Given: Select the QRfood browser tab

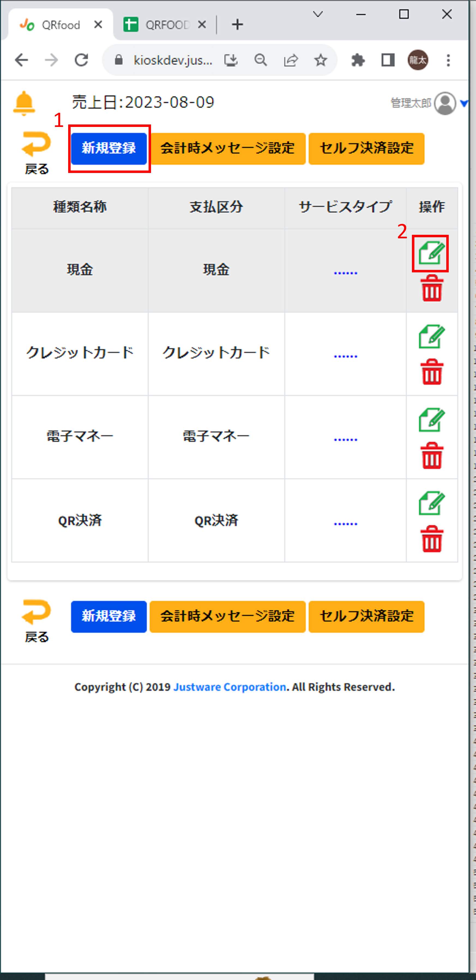Looking at the screenshot, I should pyautogui.click(x=57, y=25).
